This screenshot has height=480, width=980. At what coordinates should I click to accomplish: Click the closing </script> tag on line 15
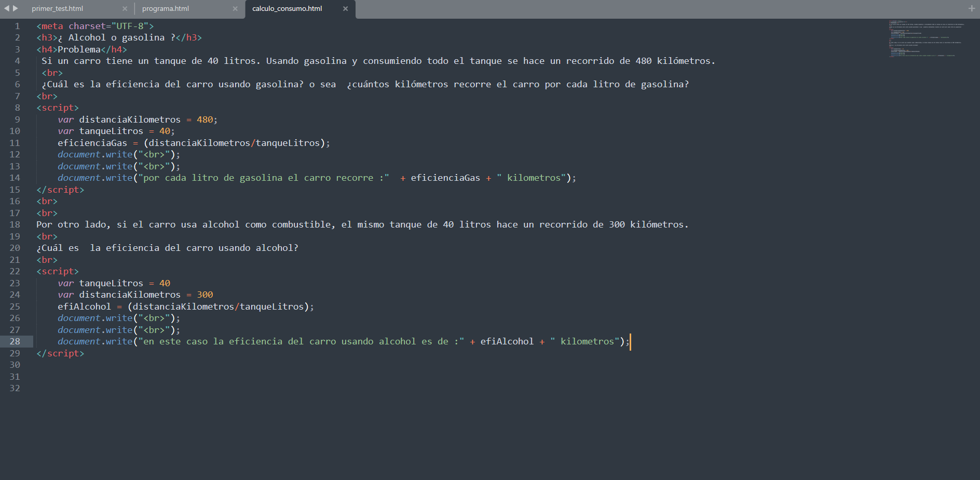[x=60, y=190]
